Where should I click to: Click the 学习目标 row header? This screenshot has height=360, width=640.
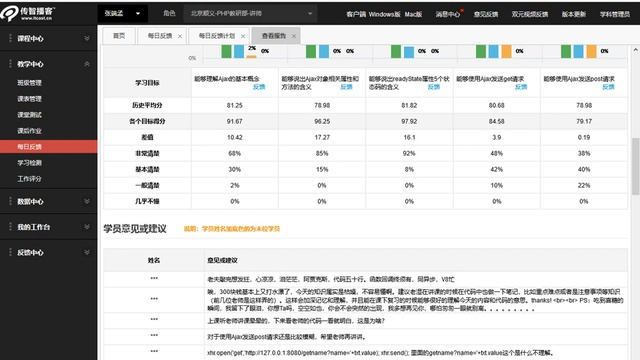tap(147, 83)
